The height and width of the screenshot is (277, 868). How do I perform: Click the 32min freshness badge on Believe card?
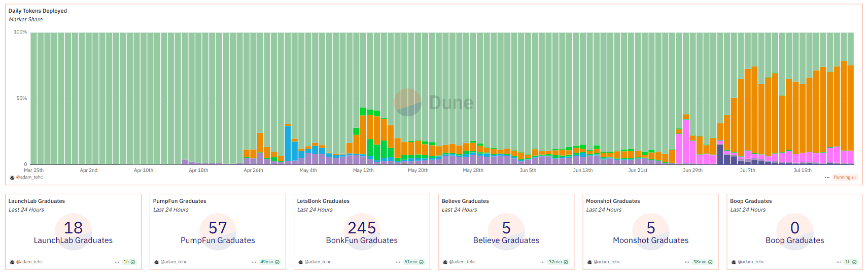click(x=558, y=262)
